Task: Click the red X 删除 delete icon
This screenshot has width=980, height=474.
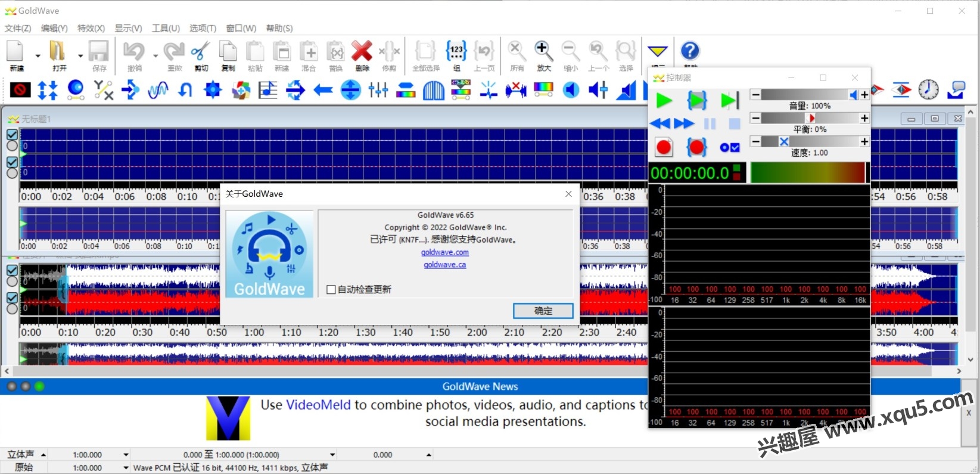Action: 362,51
